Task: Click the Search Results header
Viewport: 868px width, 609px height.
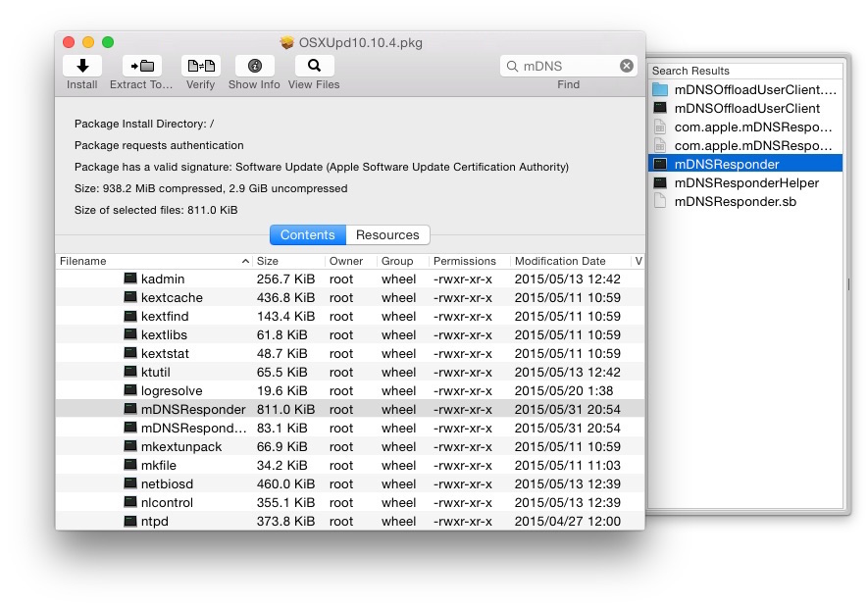Action: pos(745,71)
